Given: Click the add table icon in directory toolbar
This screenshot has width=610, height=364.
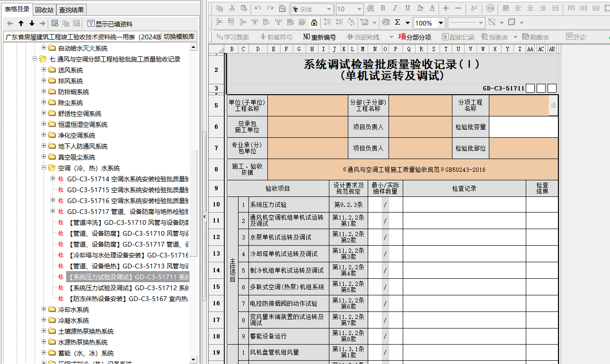Looking at the screenshot, I should coord(55,23).
